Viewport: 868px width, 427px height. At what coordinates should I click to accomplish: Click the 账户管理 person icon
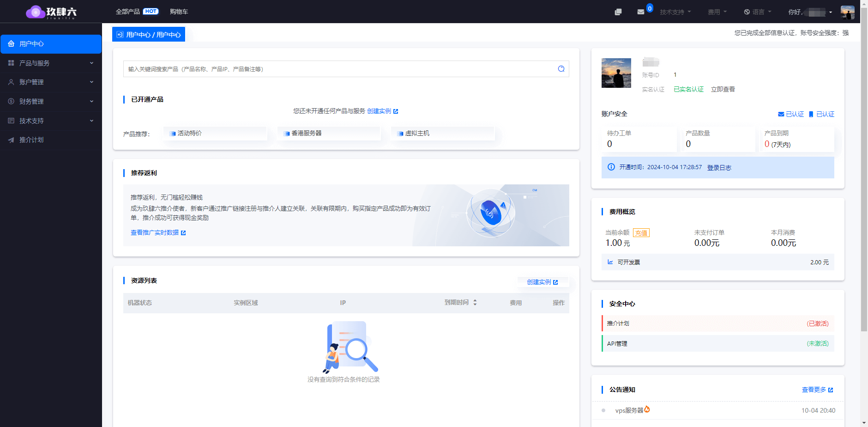coord(11,82)
